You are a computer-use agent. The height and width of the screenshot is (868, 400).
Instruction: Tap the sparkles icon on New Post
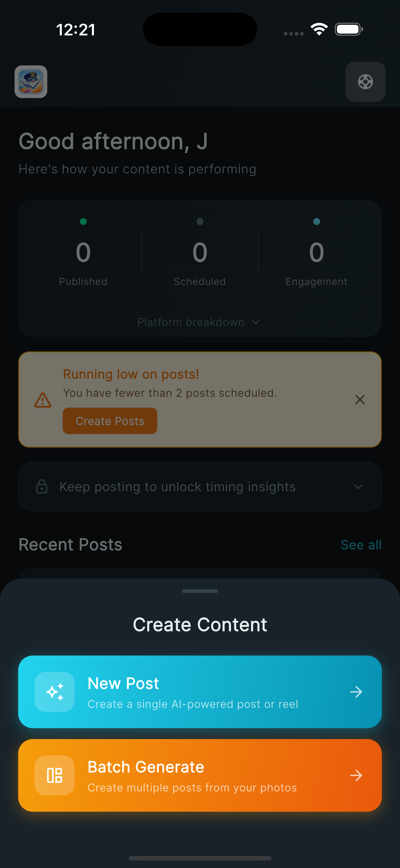pyautogui.click(x=55, y=692)
